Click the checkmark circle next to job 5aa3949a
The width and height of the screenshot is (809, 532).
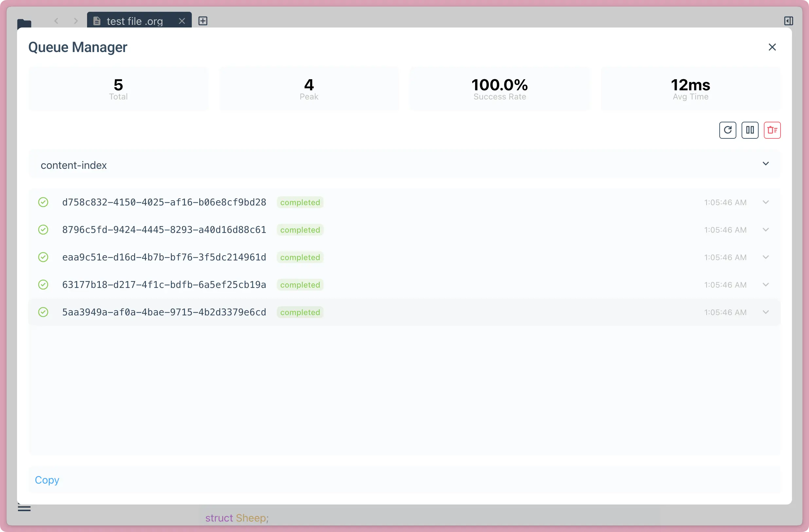coord(43,312)
